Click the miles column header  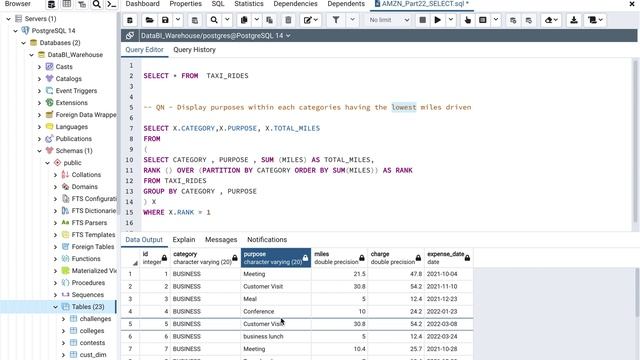(339, 258)
